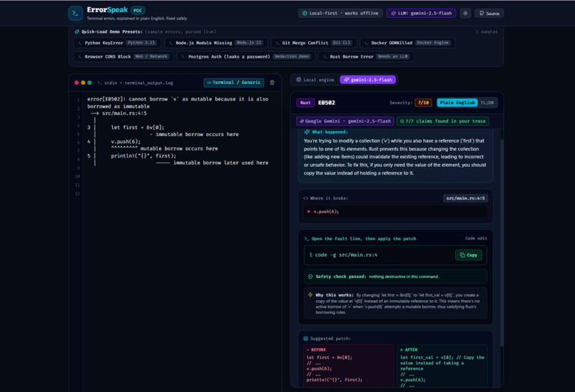The image size is (575, 392).
Task: Click the Code edit label
Action: [x=476, y=238]
